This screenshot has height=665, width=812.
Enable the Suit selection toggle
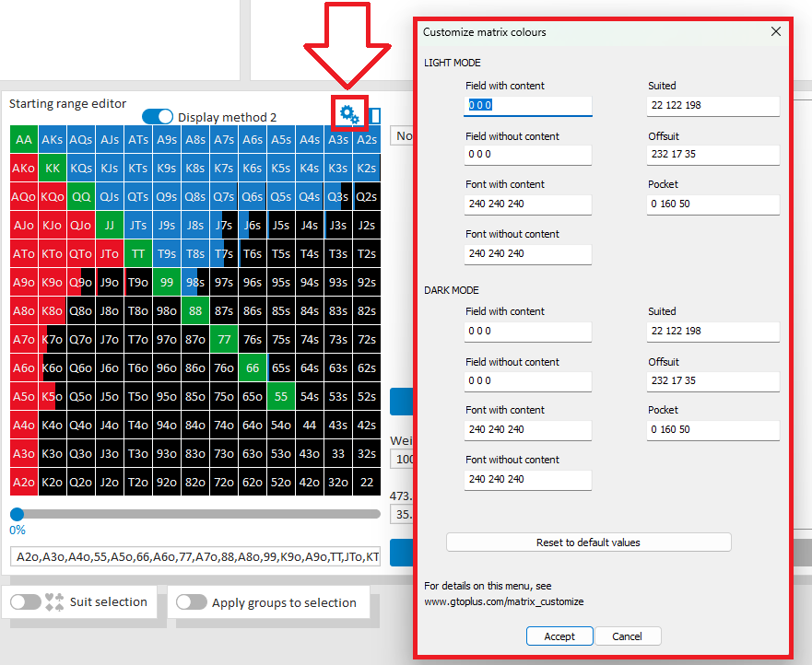[26, 602]
